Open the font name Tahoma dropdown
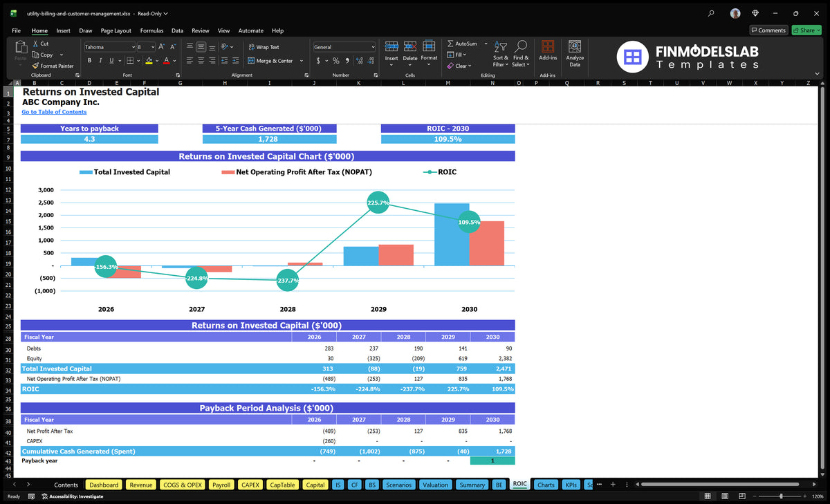Screen dimensions: 830x504 [133, 47]
